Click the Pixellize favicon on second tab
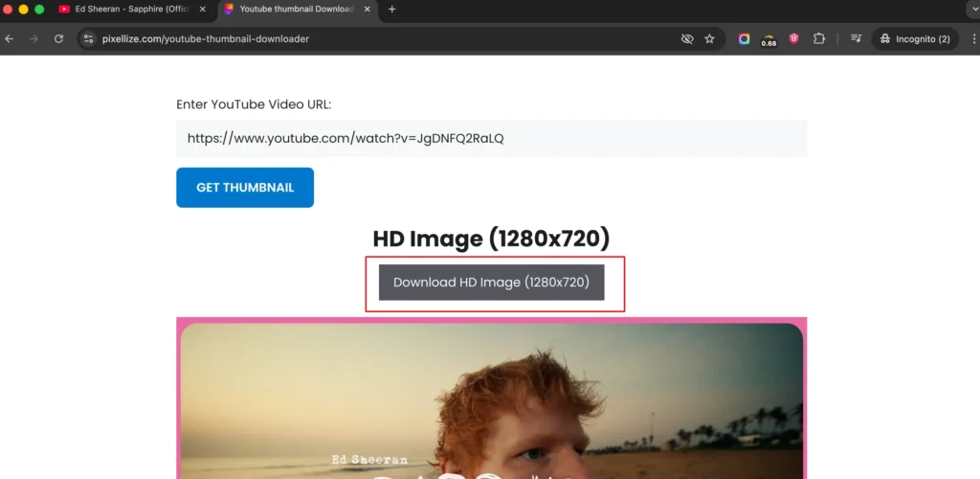The height and width of the screenshot is (479, 980). 230,10
